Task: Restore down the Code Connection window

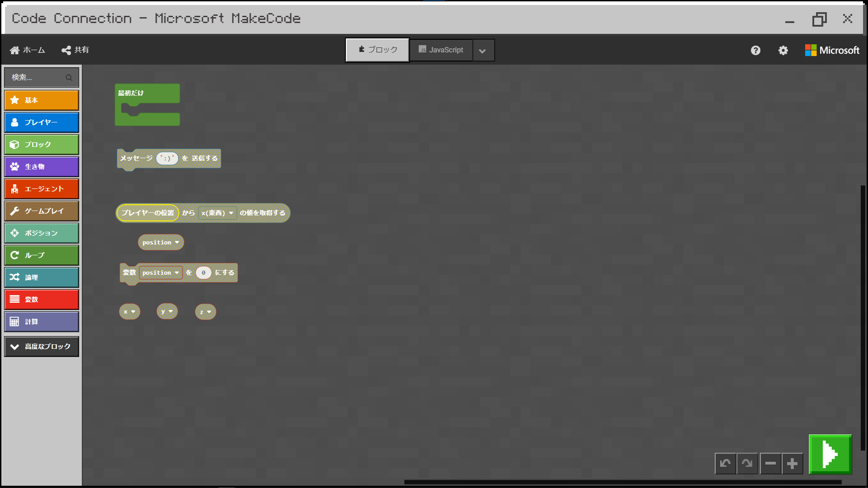Action: click(819, 19)
